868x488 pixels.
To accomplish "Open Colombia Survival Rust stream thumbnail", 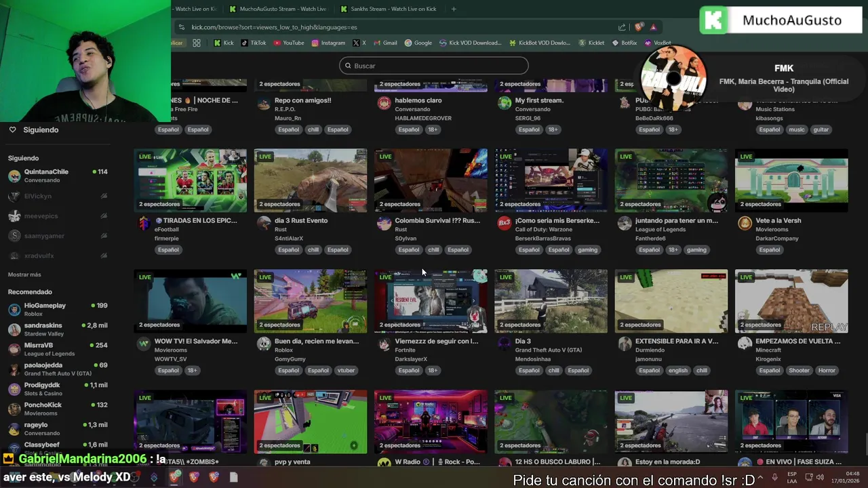I will [431, 180].
